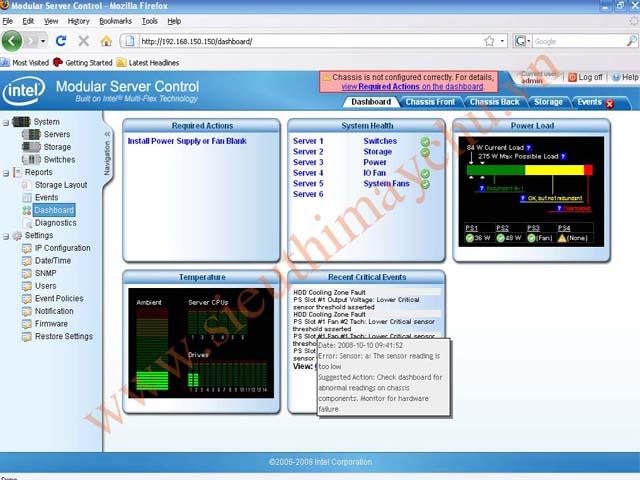The width and height of the screenshot is (640, 480).
Task: Switch to Chassis Back tab
Action: pos(495,102)
